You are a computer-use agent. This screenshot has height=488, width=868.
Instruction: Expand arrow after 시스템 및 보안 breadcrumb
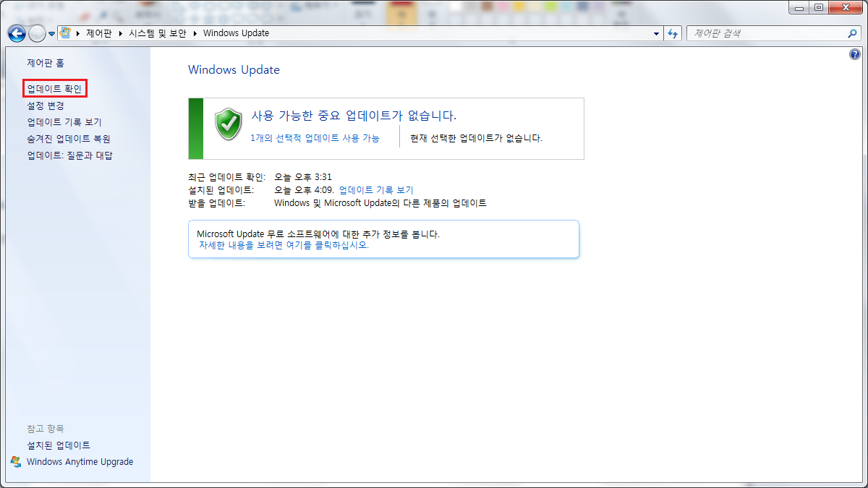pyautogui.click(x=195, y=33)
